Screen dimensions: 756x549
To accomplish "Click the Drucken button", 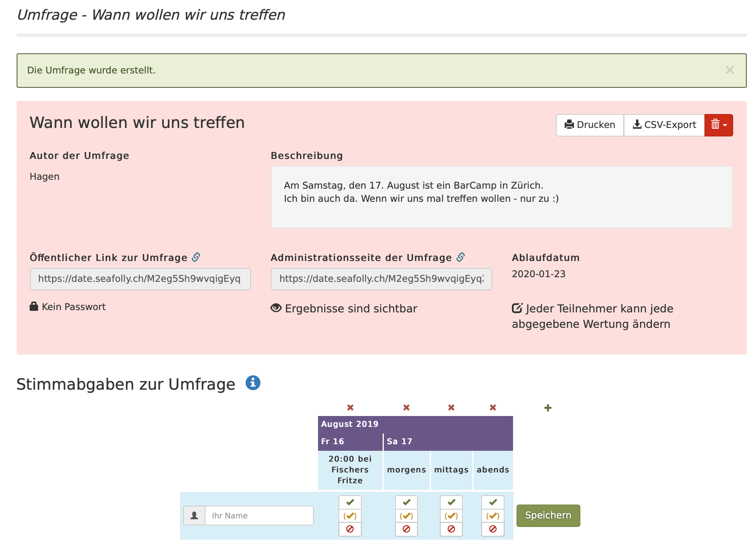I will [590, 124].
